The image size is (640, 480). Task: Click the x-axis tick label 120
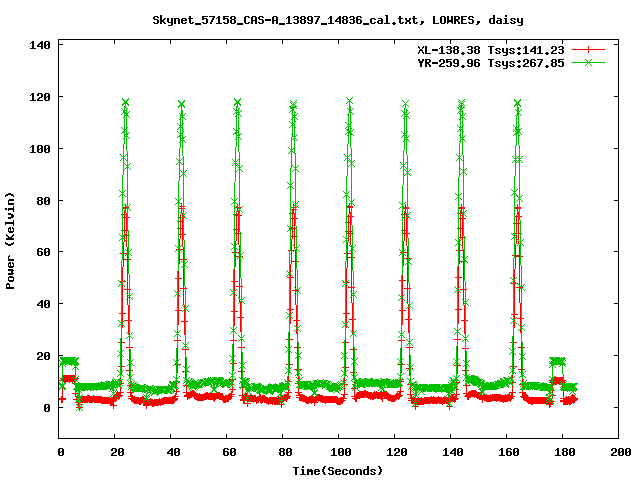(397, 452)
